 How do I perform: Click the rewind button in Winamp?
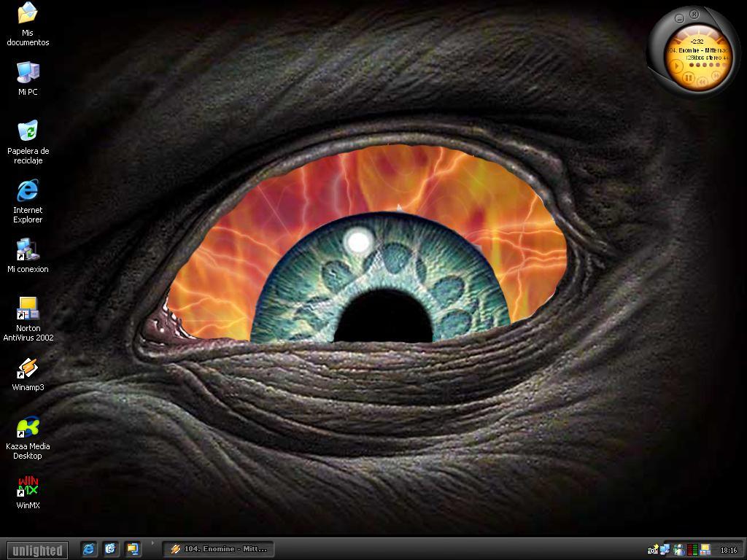tap(702, 82)
